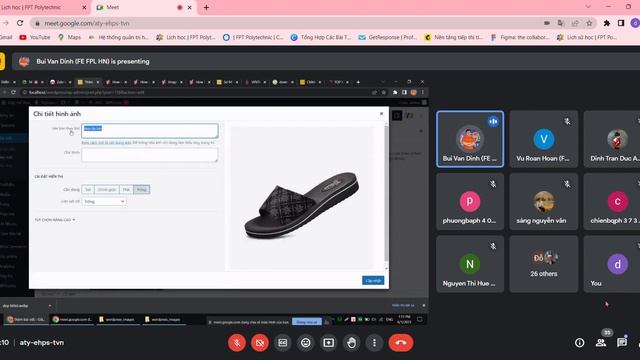Open the Hệ thống quản trị bookmark
Viewport: 640px width, 360px height.
tap(119, 37)
